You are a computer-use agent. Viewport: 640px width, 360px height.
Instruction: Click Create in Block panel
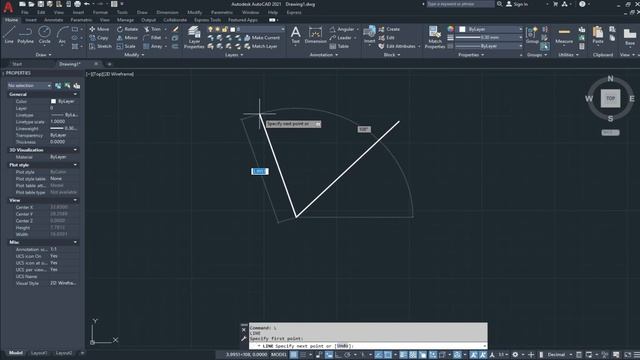[389, 29]
